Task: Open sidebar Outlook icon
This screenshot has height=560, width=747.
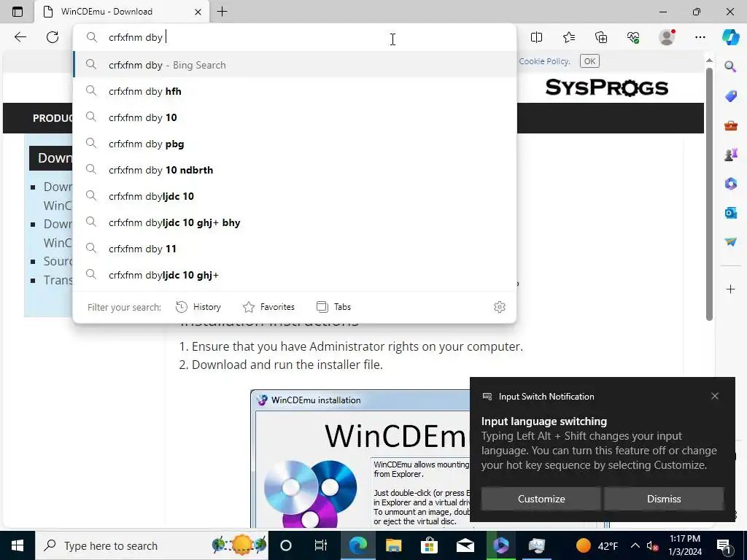Action: coord(730,212)
